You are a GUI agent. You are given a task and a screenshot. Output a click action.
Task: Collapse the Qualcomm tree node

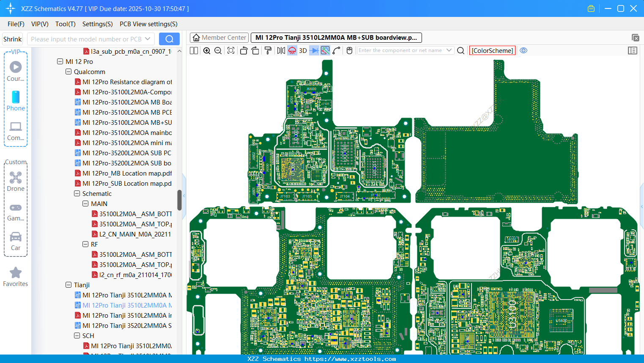[68, 71]
